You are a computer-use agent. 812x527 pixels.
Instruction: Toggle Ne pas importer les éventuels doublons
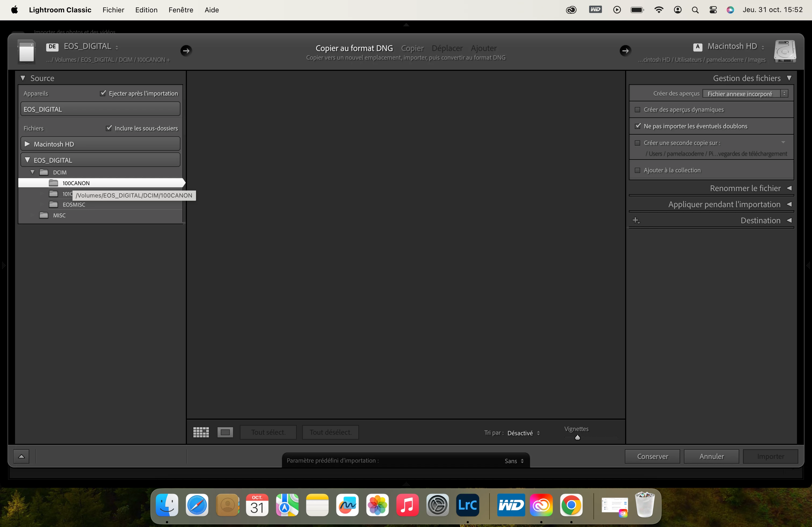point(637,126)
